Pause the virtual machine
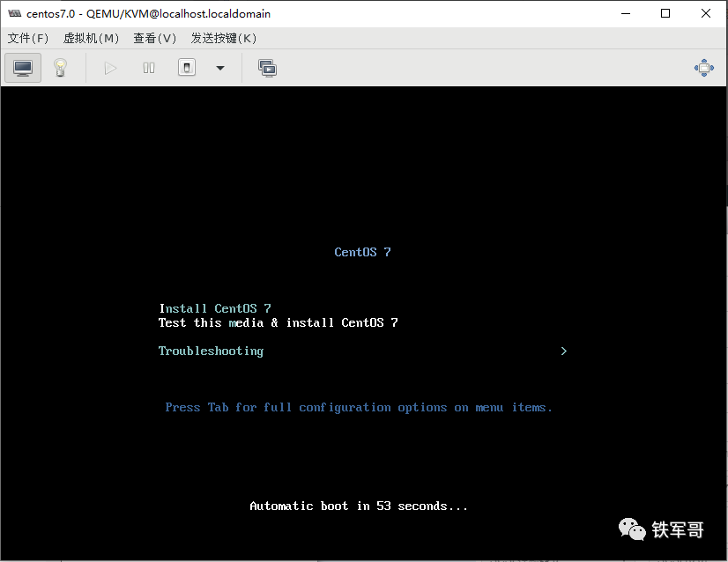This screenshot has width=728, height=562. pos(149,68)
